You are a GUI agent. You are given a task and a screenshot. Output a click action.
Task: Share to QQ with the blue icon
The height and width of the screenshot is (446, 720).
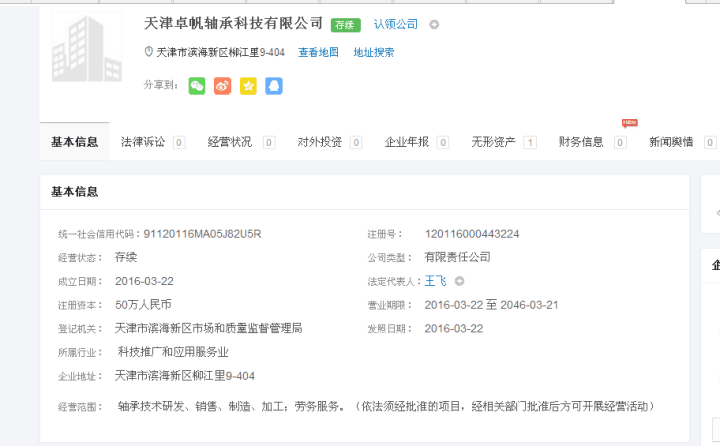pyautogui.click(x=274, y=86)
